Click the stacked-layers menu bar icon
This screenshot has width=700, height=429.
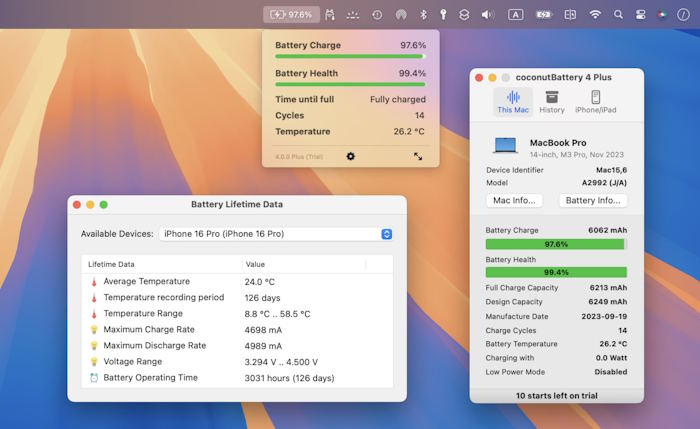tap(464, 15)
